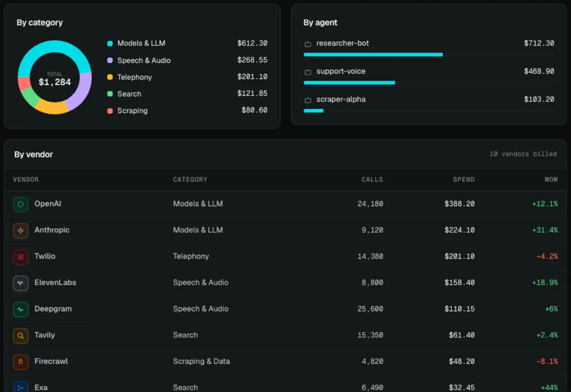Click the $268.55 category amount
The image size is (571, 392).
[252, 60]
